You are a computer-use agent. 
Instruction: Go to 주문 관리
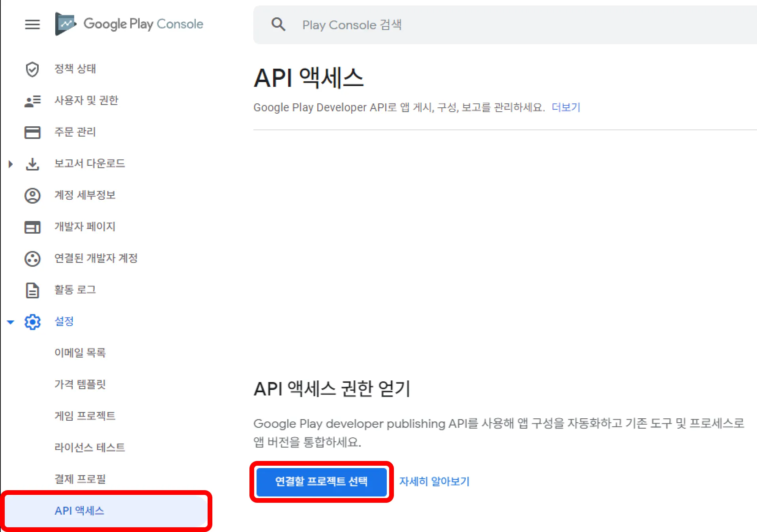[x=75, y=132]
